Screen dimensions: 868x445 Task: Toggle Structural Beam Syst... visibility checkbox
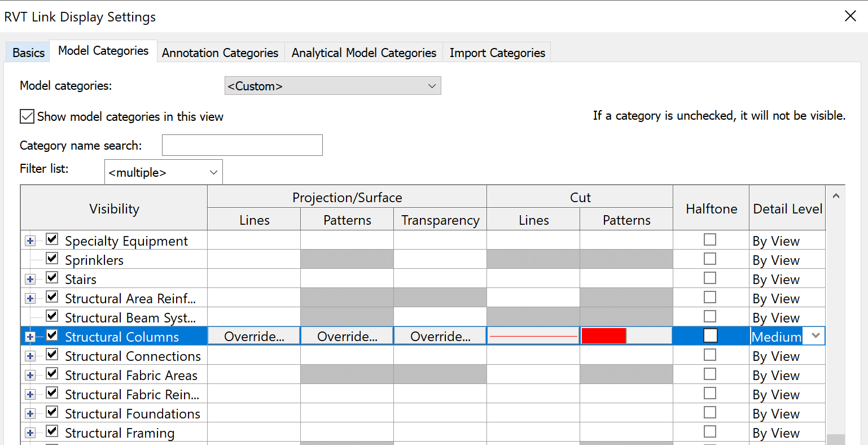pyautogui.click(x=52, y=316)
